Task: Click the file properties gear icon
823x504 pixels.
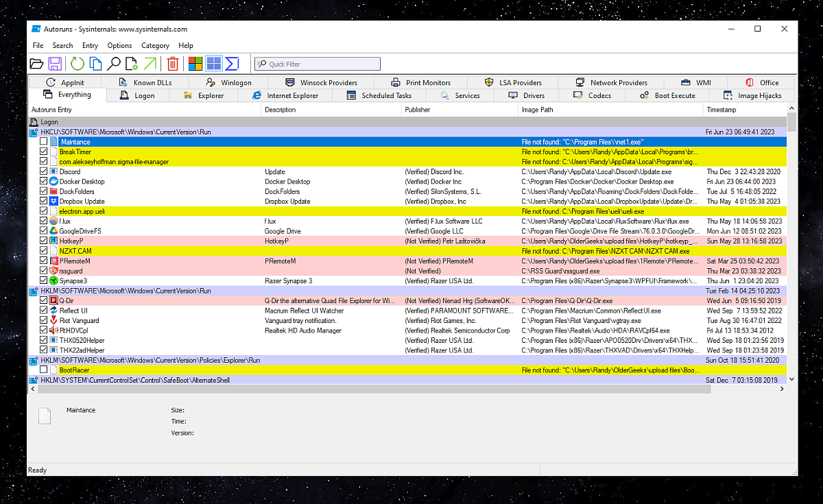Action: (x=132, y=64)
